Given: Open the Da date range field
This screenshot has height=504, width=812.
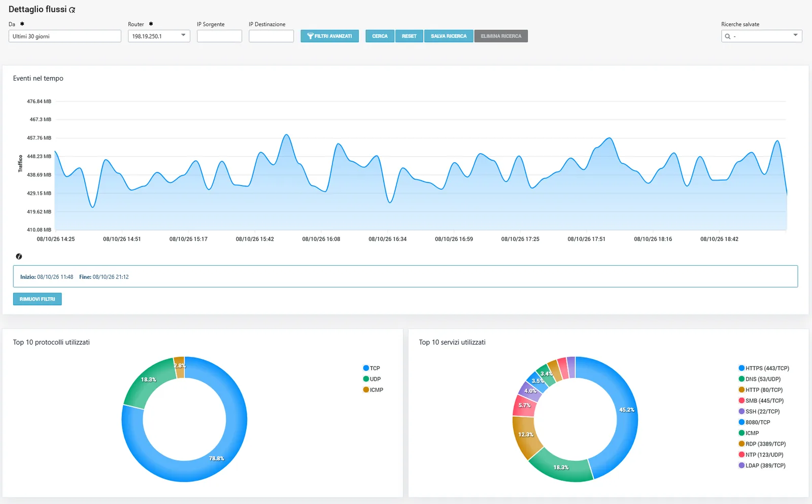Looking at the screenshot, I should pos(65,36).
